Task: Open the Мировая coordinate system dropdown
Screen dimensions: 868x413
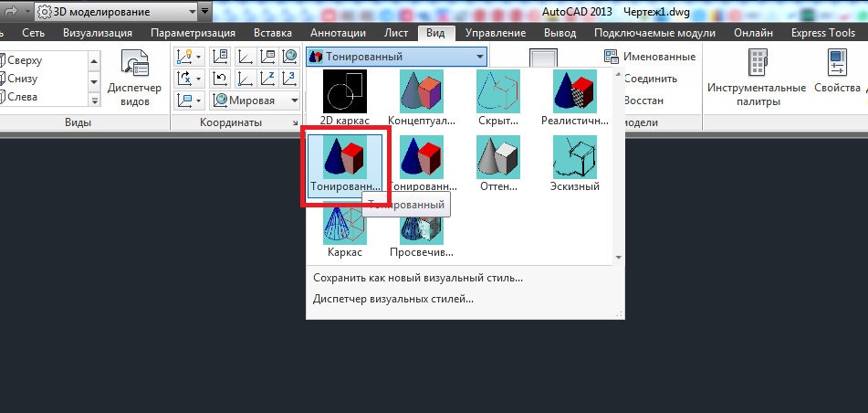Action: click(x=255, y=101)
